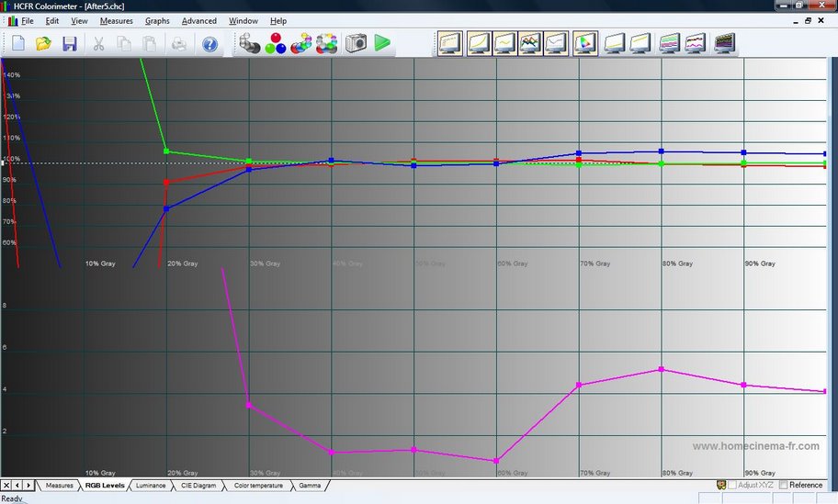Image resolution: width=838 pixels, height=504 pixels.
Task: Create a new document with the blank page icon
Action: pos(18,43)
